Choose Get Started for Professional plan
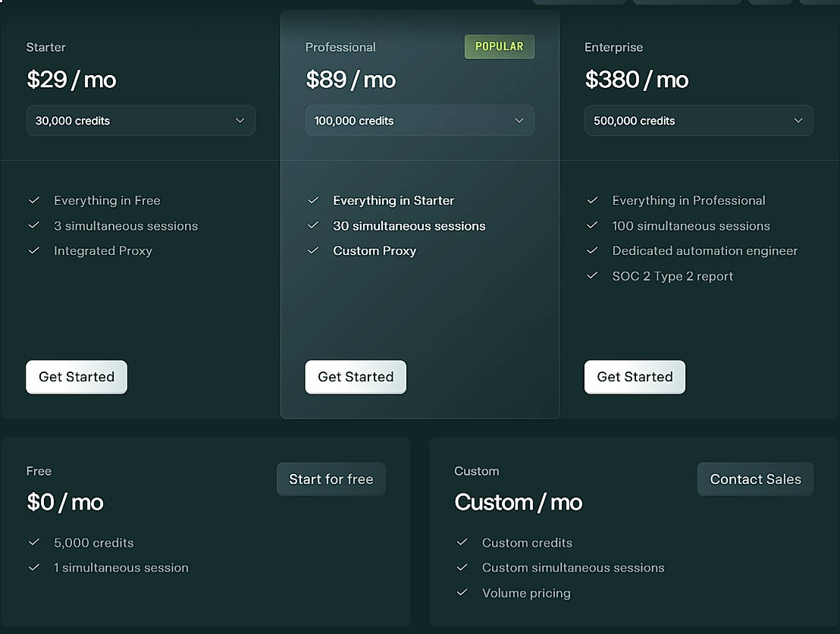The height and width of the screenshot is (634, 840). point(356,377)
